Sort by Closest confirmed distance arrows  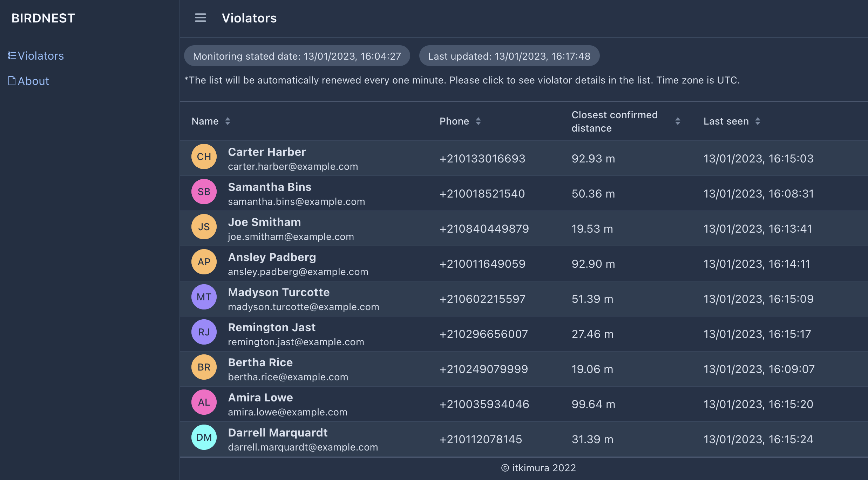[x=678, y=121]
